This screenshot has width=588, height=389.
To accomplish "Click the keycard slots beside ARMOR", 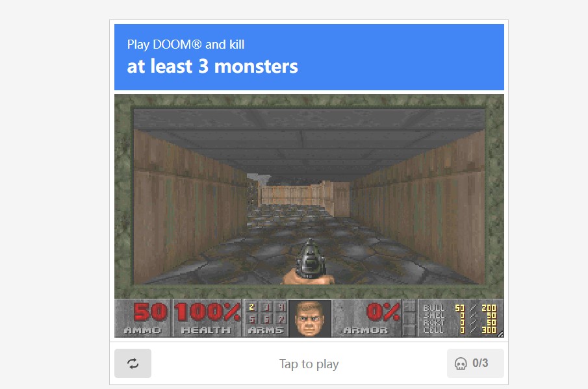I will click(x=409, y=318).
